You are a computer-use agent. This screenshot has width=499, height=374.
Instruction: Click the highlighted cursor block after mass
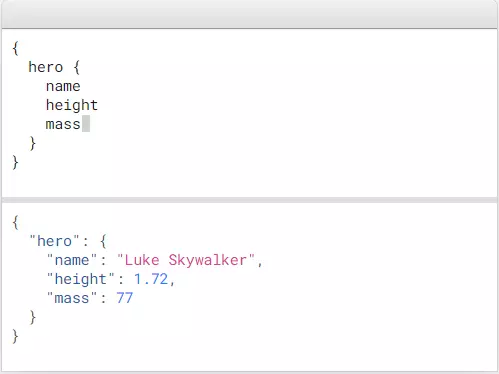[86, 124]
